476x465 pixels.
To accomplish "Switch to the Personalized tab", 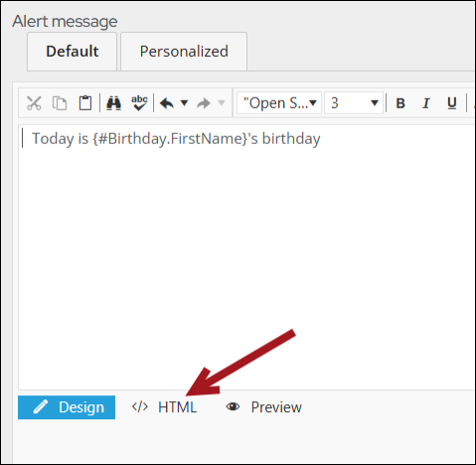I will (184, 52).
